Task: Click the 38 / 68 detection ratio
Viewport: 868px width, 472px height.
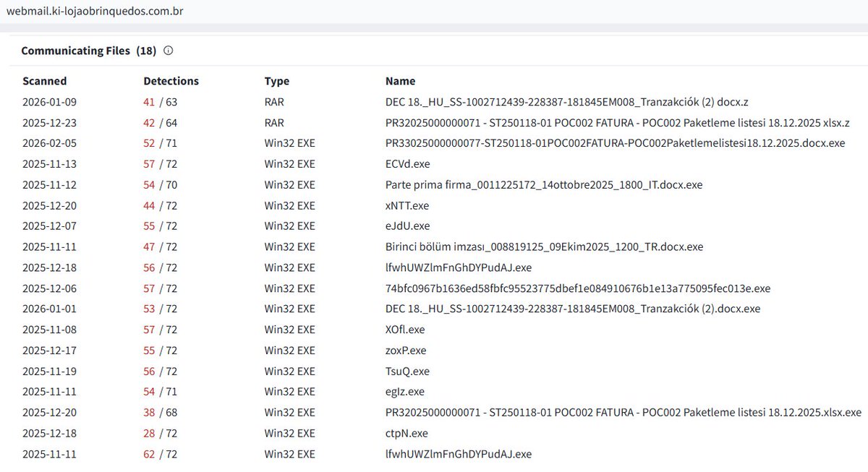Action: 160,413
